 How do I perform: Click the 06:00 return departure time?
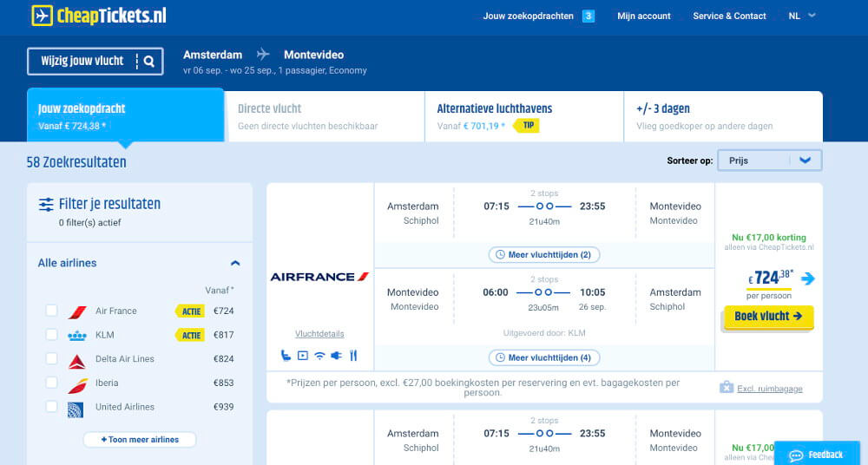pos(496,292)
